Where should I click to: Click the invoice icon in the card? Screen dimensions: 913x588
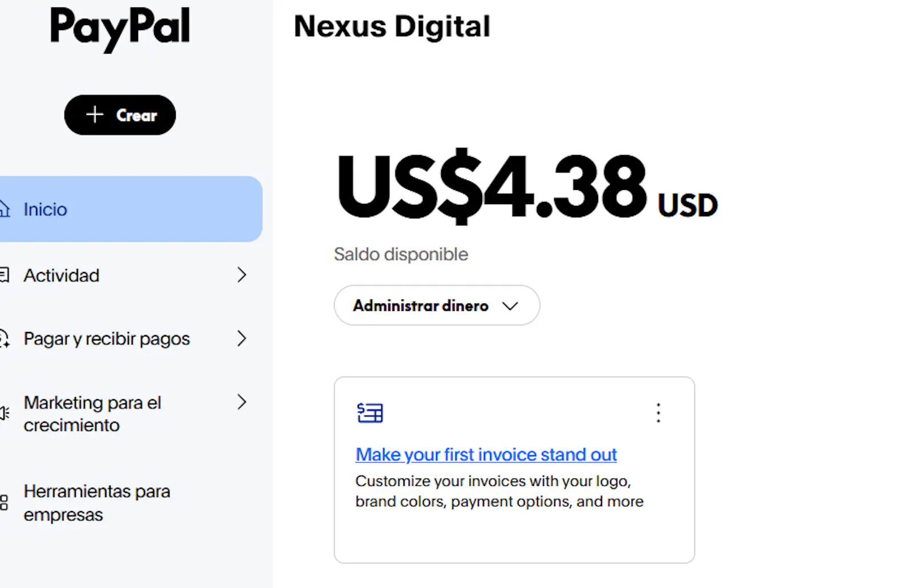370,412
